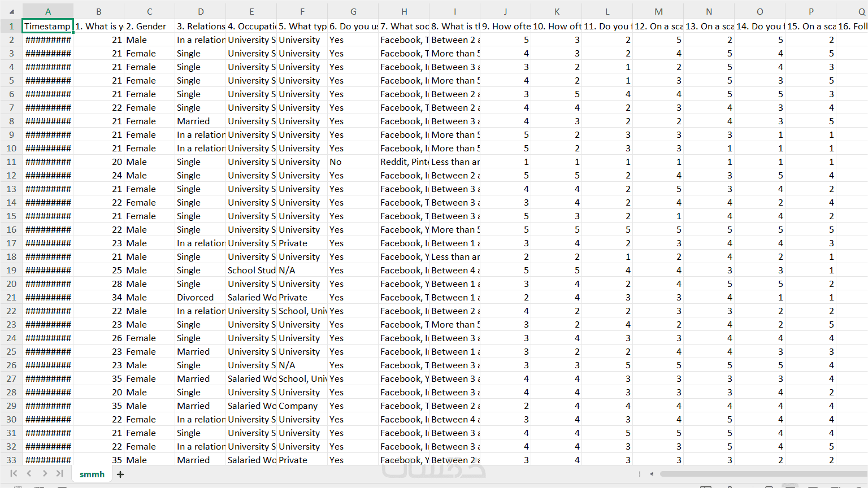Click the horizontal scrollbar thumb
This screenshot has height=488, width=868.
[763, 474]
